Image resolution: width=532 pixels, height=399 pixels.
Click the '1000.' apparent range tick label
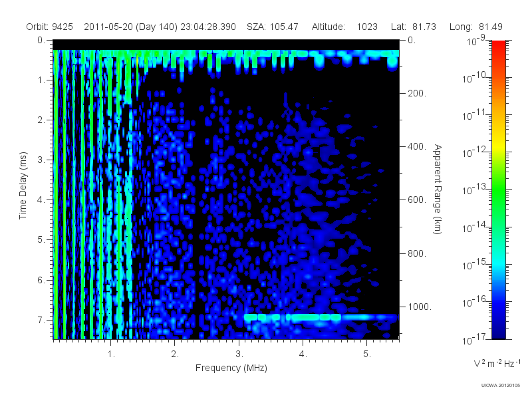[420, 307]
